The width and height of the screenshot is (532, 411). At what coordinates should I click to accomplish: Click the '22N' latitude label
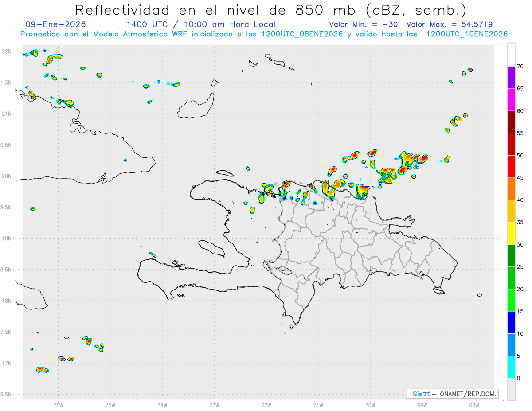tap(7, 51)
